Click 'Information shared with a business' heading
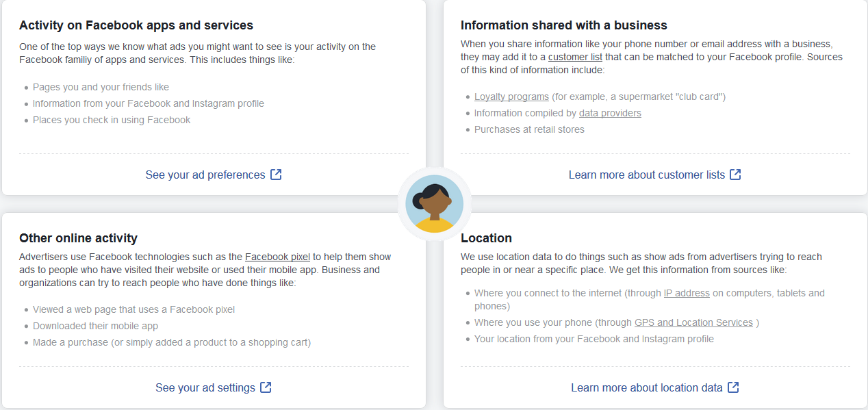The height and width of the screenshot is (410, 868). (x=564, y=25)
